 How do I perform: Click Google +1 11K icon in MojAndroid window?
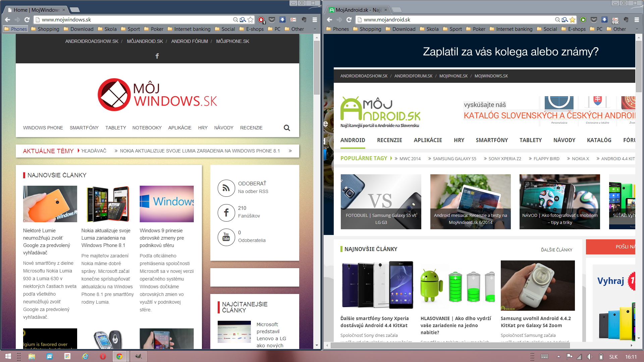point(615,20)
